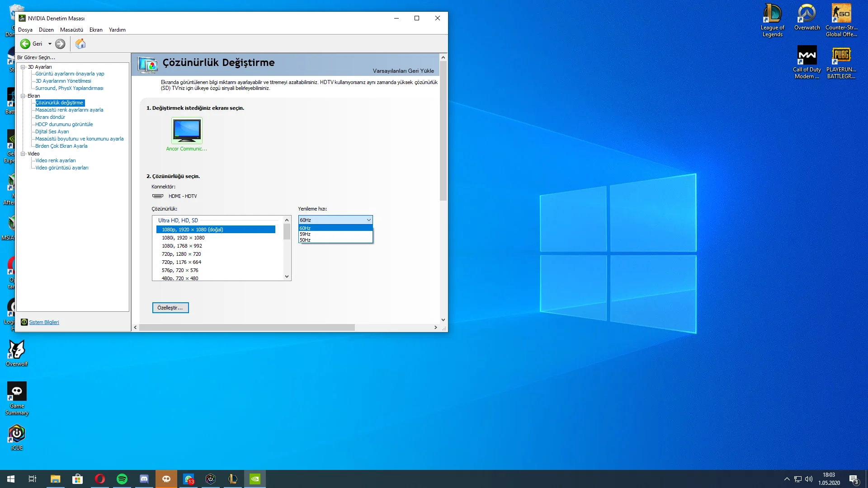Open back history dropdown arrow

point(50,44)
